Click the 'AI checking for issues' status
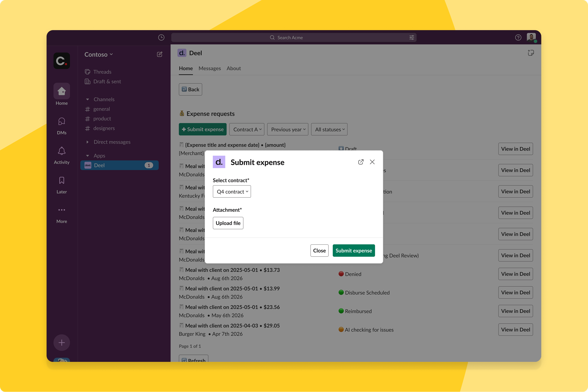 click(369, 330)
